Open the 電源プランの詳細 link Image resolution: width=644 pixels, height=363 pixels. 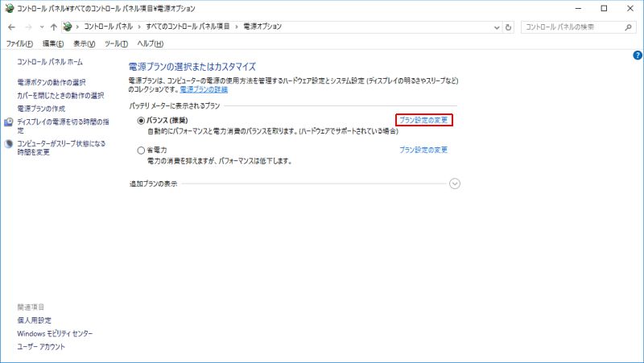(x=204, y=89)
